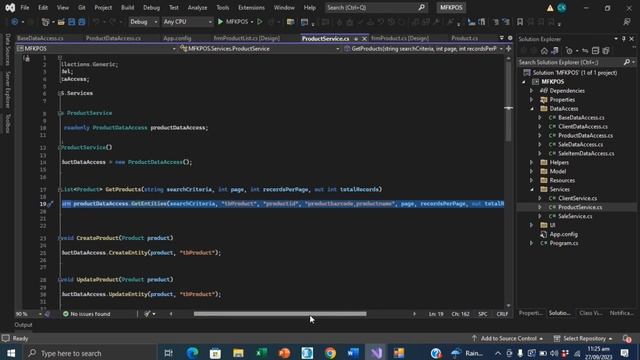Click Select Repository button
The image size is (640, 360).
[584, 338]
